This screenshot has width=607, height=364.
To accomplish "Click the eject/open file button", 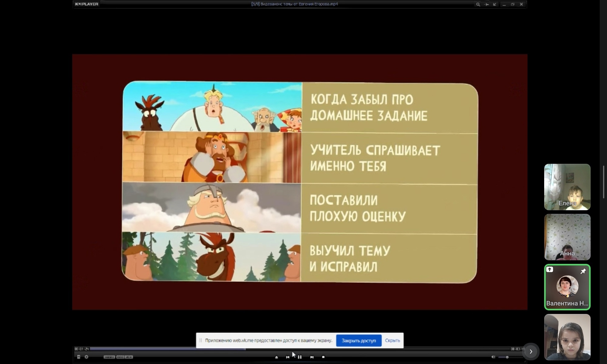I will 276,357.
